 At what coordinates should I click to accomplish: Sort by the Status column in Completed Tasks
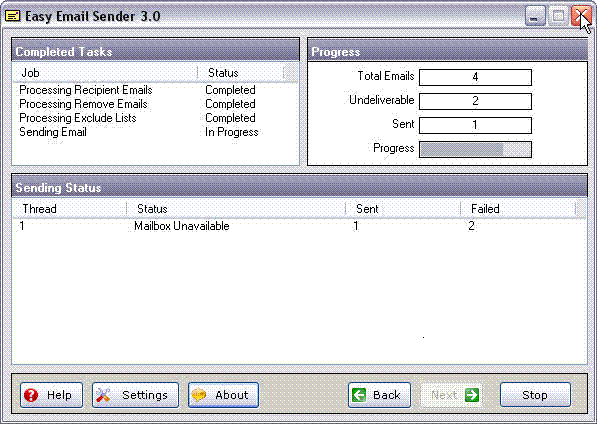(241, 73)
